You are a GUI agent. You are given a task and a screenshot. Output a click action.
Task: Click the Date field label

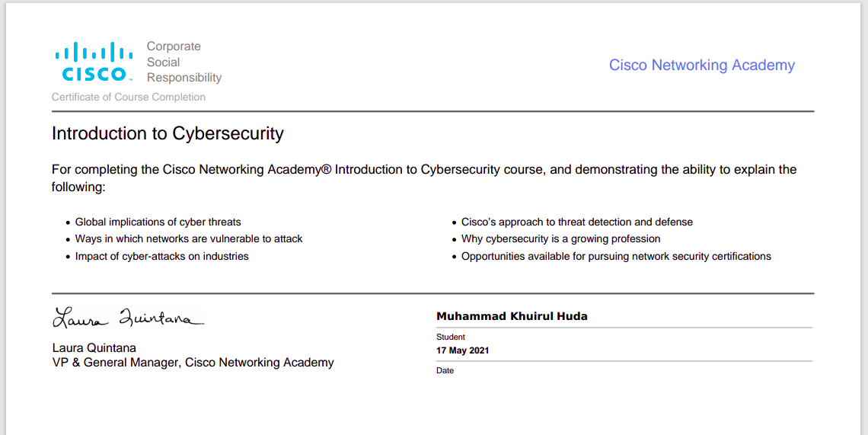[445, 370]
